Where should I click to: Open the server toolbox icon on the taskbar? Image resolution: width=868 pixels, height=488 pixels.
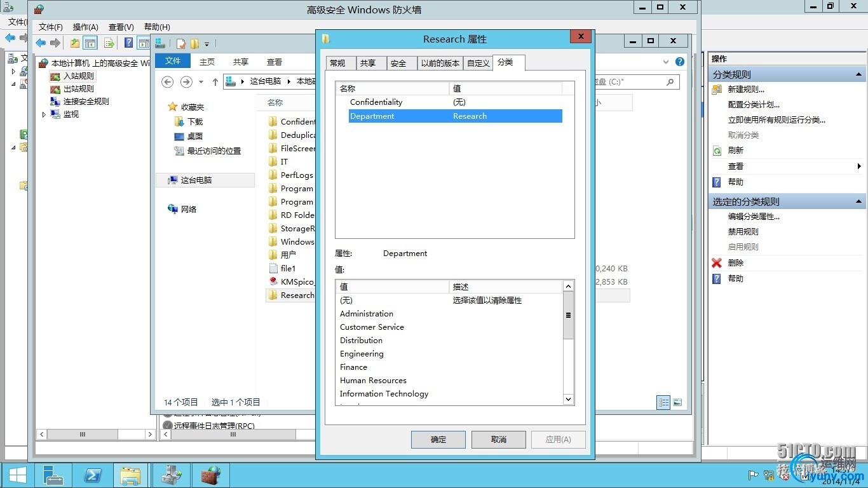[x=172, y=475]
